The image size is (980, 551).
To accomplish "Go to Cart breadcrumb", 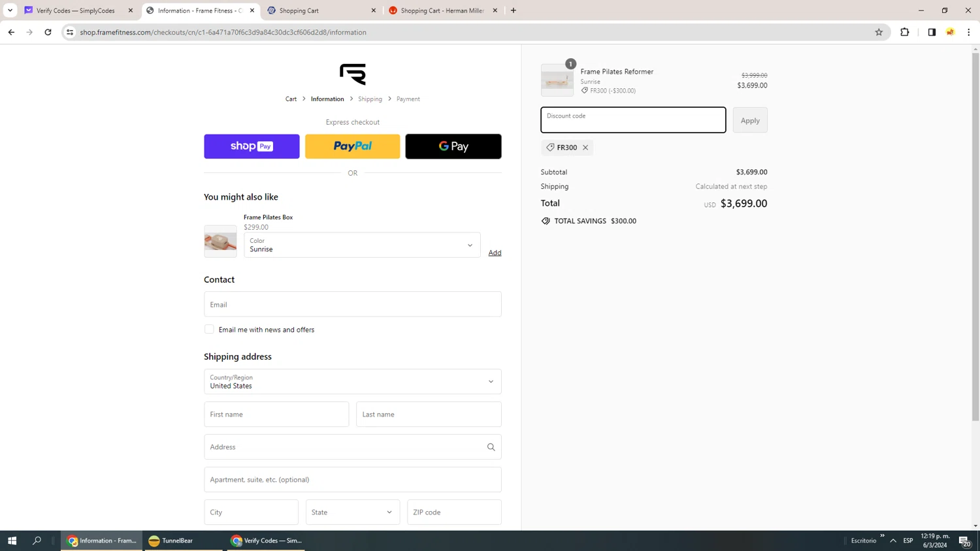I will 291,99.
